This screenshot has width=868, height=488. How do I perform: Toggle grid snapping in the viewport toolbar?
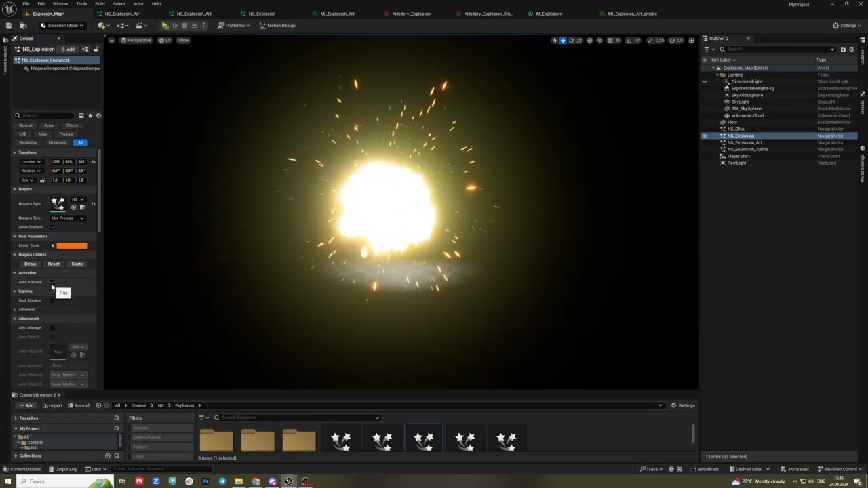(609, 41)
